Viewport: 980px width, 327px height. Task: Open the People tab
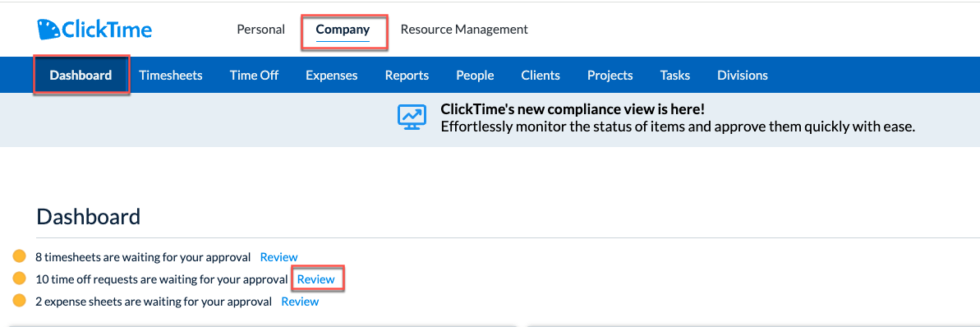(x=475, y=76)
